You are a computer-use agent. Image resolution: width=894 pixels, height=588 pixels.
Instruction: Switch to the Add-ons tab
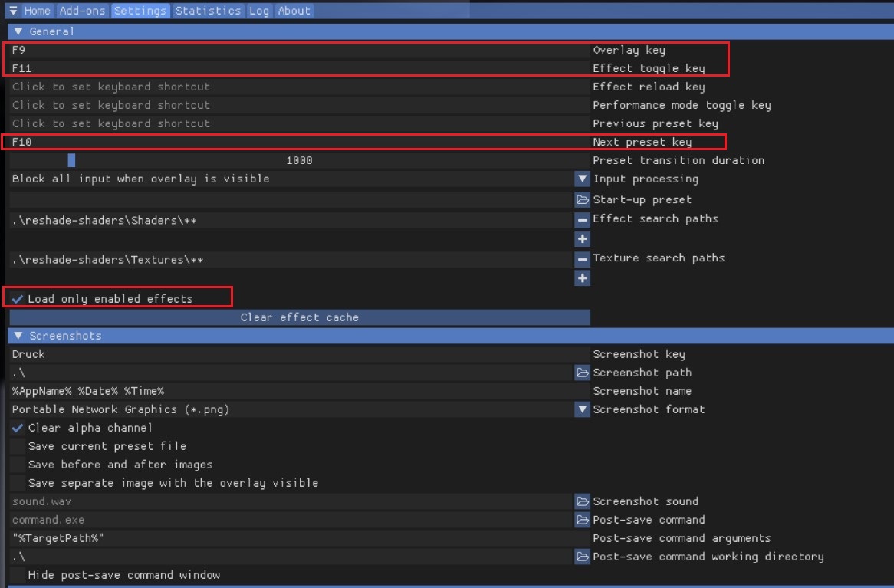pyautogui.click(x=82, y=11)
